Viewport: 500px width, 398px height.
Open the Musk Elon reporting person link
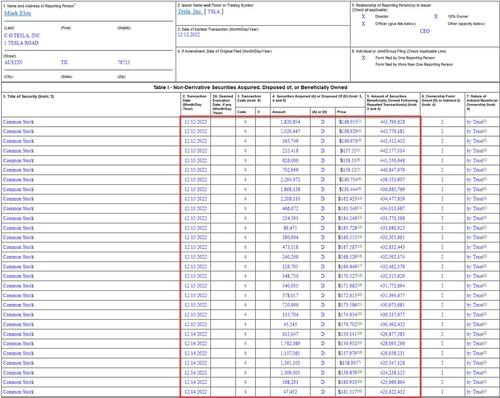point(18,13)
